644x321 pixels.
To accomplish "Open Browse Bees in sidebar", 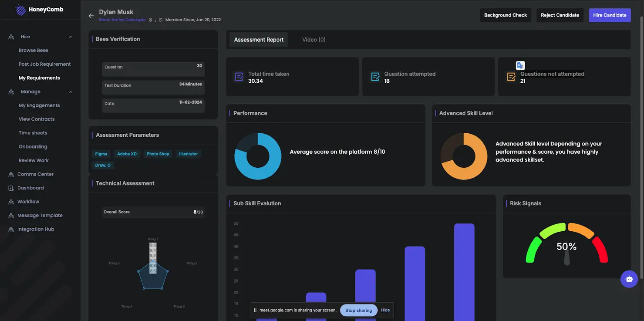I will pyautogui.click(x=34, y=51).
